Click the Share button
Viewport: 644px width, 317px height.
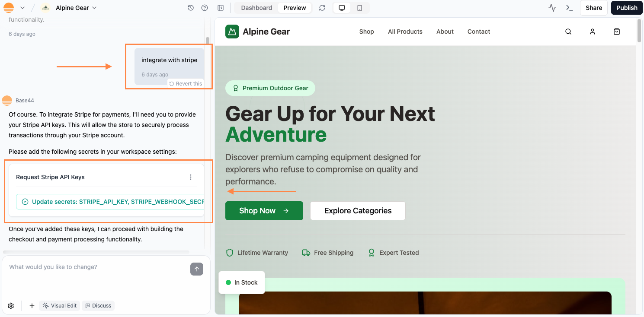[594, 8]
